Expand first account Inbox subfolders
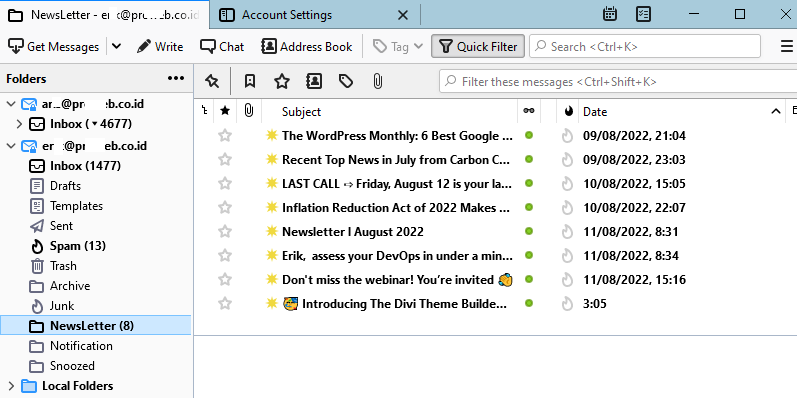This screenshot has height=398, width=797. (x=19, y=124)
